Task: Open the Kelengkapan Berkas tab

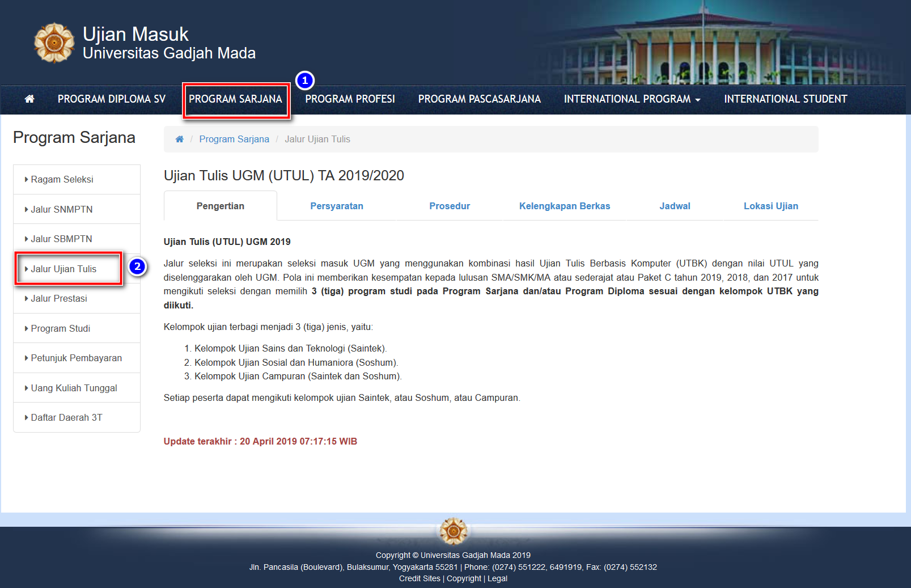Action: (x=565, y=206)
